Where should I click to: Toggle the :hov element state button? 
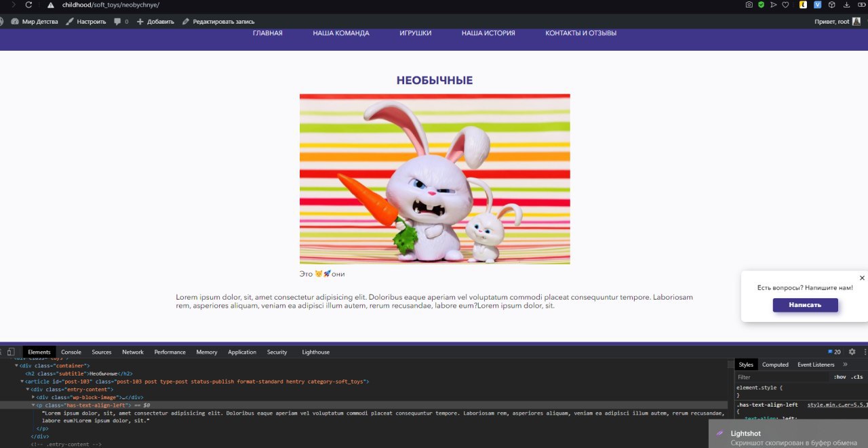click(x=840, y=377)
